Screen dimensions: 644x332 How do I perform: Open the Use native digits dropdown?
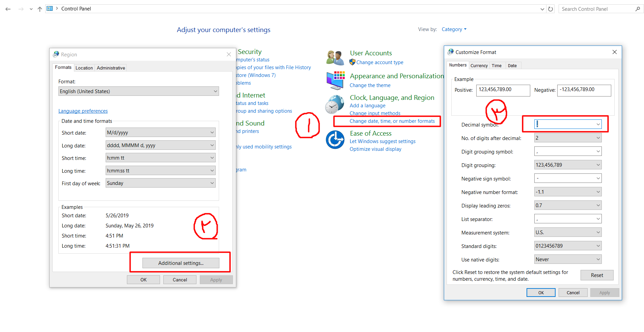pyautogui.click(x=568, y=259)
